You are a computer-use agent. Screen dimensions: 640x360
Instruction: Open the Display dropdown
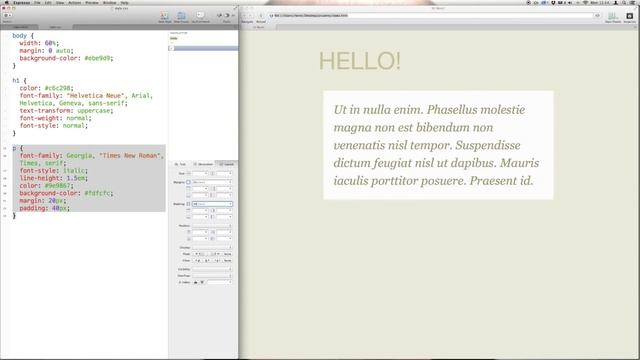coord(212,247)
